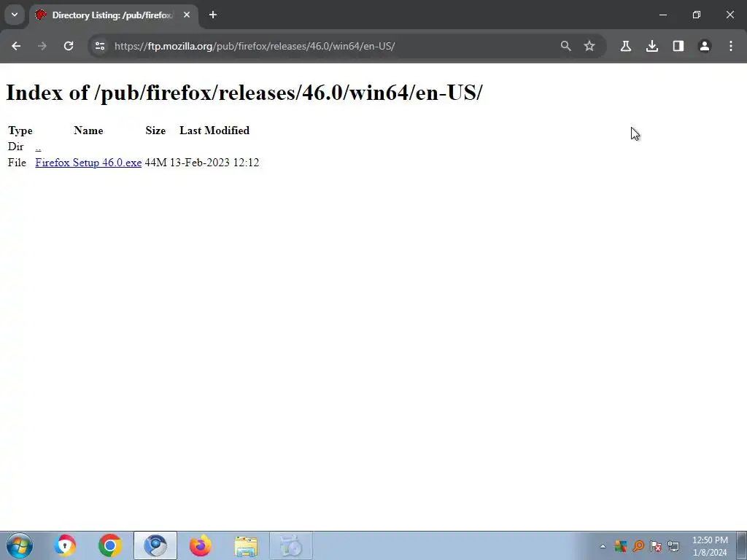
Task: Launch the keyhole shield app from taskbar
Action: click(x=65, y=545)
